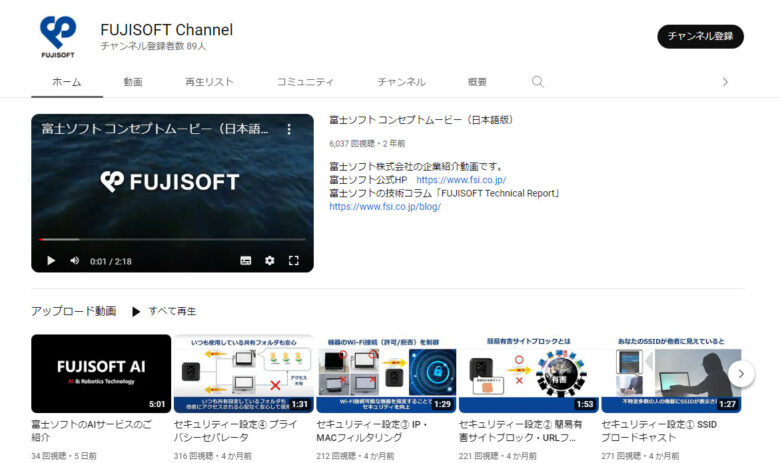Click the アップロード動画 section heading

pos(74,311)
